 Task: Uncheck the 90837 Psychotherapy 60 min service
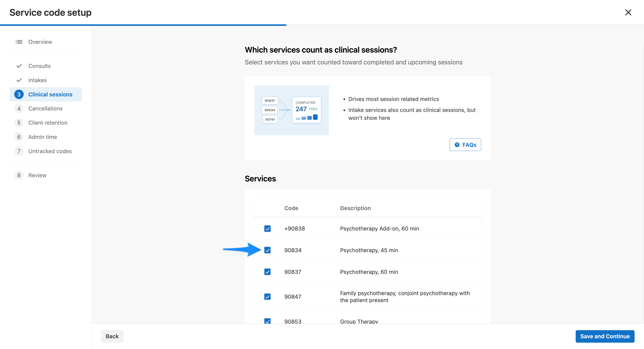267,272
